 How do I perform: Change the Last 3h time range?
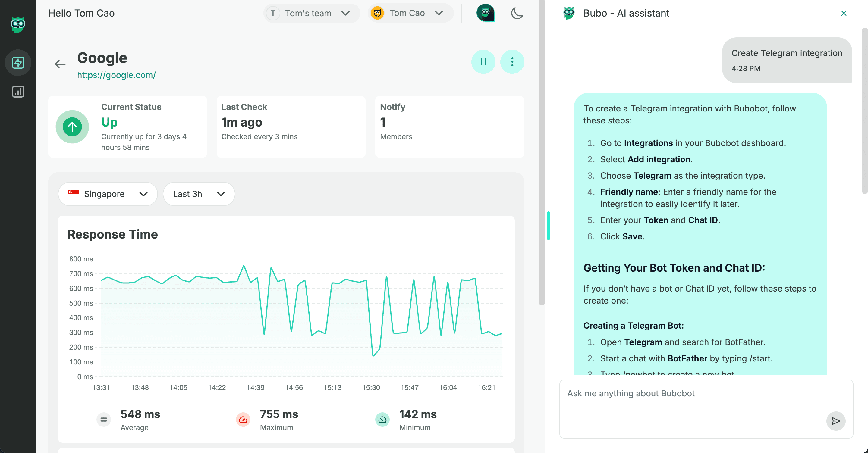coord(199,194)
